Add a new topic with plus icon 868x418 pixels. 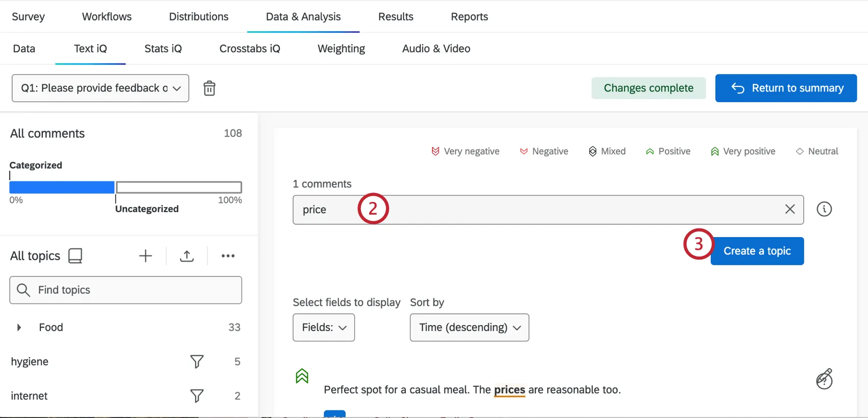point(146,256)
